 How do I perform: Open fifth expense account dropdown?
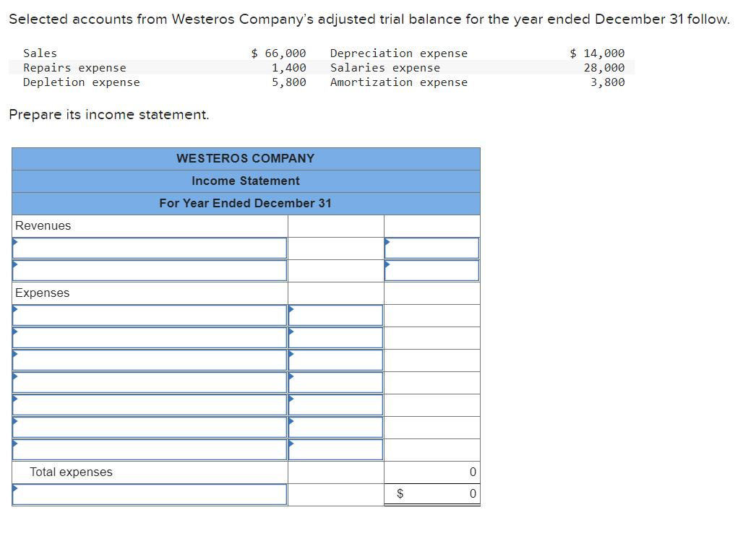click(x=150, y=405)
